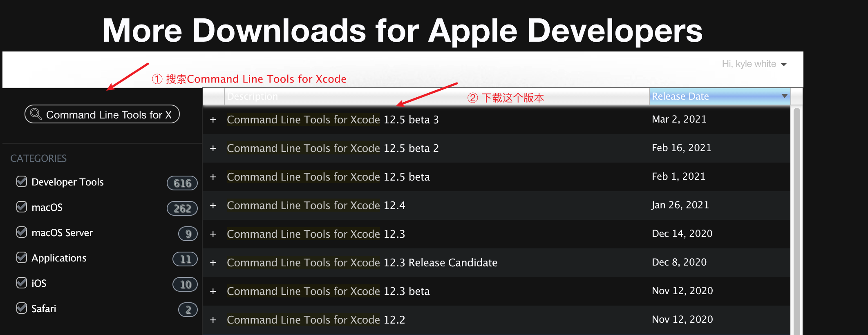Click the 11 count badge next to Applications
This screenshot has height=335, width=868.
(x=185, y=259)
